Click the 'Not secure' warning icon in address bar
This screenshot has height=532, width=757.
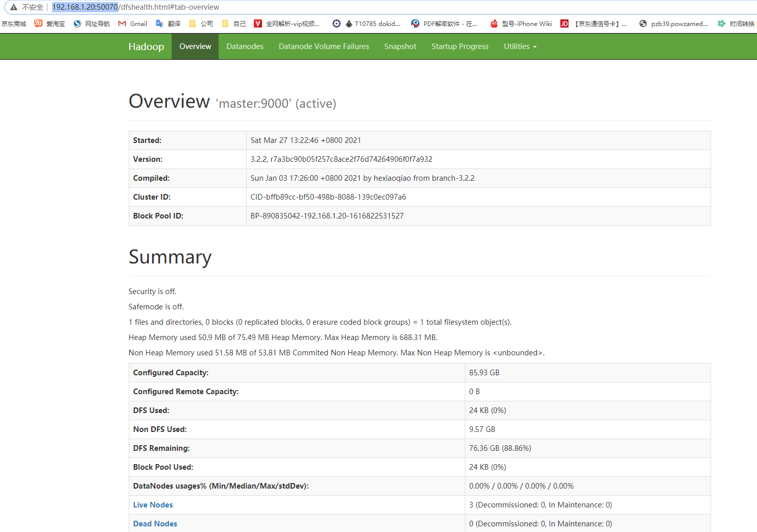[14, 7]
